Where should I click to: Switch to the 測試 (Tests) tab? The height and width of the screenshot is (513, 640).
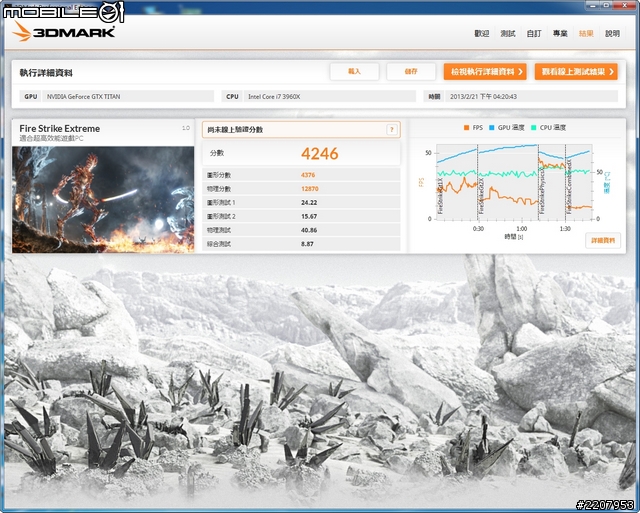click(508, 33)
